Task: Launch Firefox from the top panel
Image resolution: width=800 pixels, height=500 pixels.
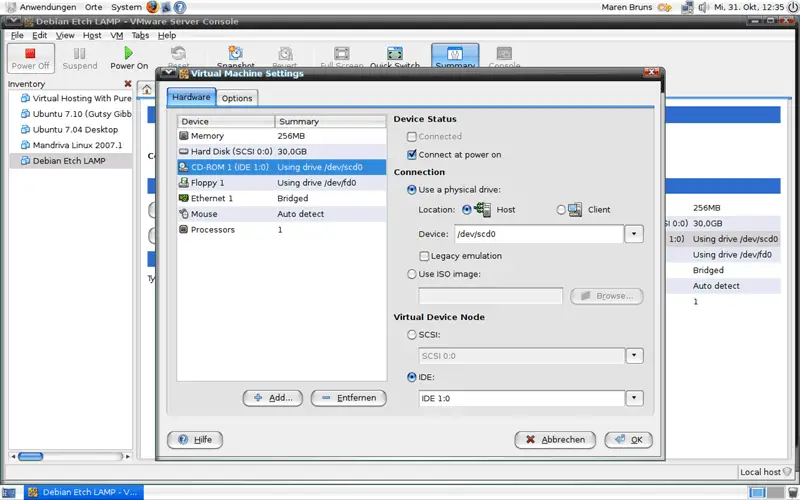Action: [152, 7]
